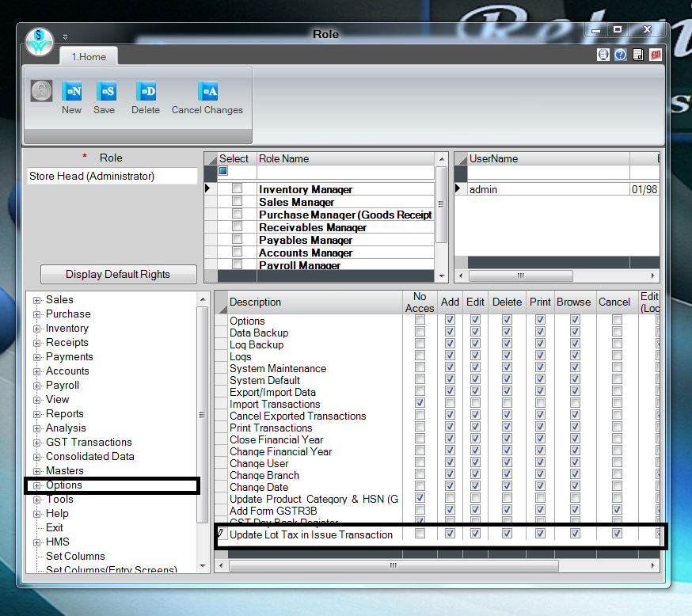Click the user list horizontal scrollbar thumb
This screenshot has width=692, height=616.
[521, 276]
